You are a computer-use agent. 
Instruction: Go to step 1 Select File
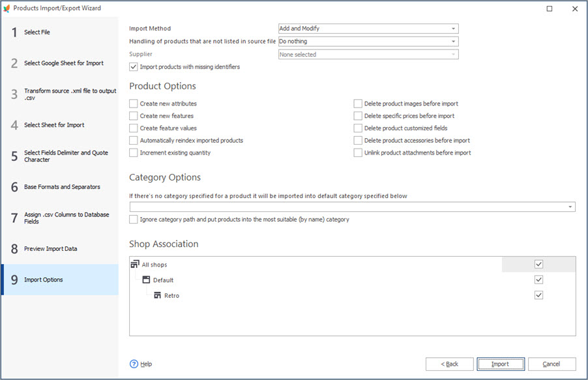[60, 32]
